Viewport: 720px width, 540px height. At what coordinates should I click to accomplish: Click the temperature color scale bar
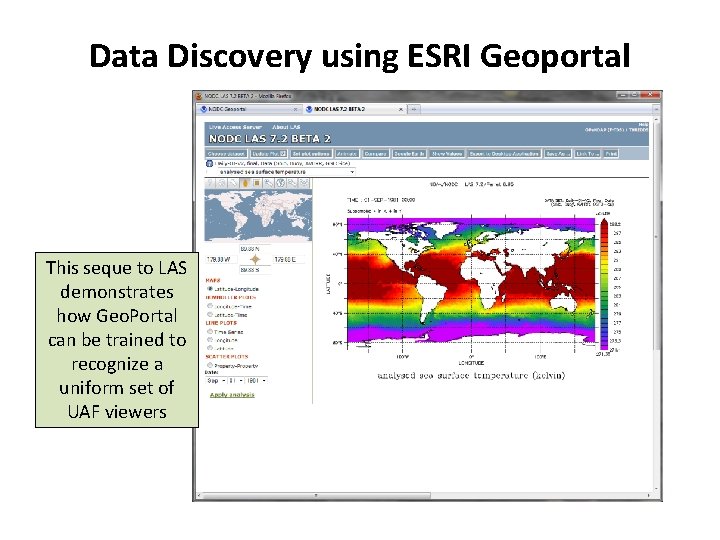click(x=604, y=285)
